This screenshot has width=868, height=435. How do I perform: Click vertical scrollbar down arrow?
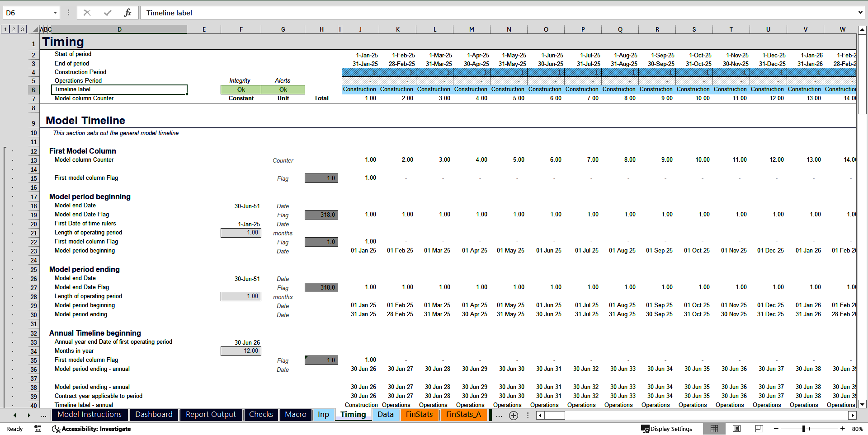(x=862, y=404)
